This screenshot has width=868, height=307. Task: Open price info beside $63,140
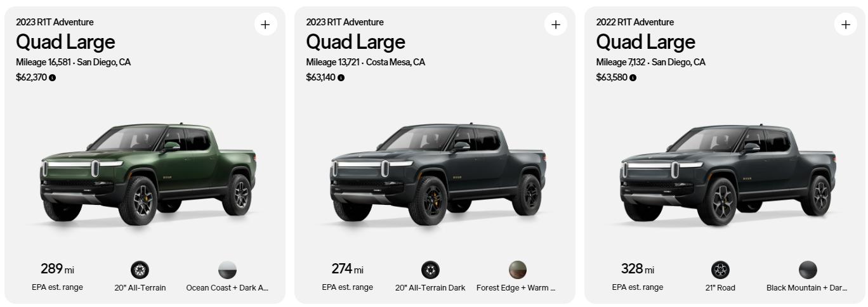coord(341,78)
